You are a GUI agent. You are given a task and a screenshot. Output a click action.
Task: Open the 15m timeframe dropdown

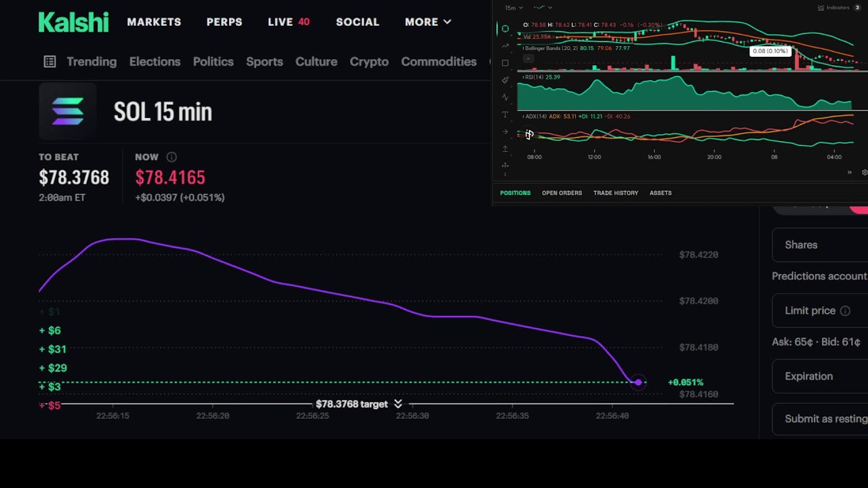pyautogui.click(x=514, y=7)
